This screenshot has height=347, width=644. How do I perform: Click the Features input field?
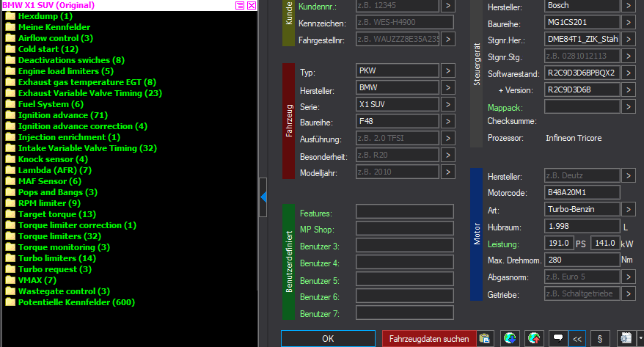click(405, 211)
